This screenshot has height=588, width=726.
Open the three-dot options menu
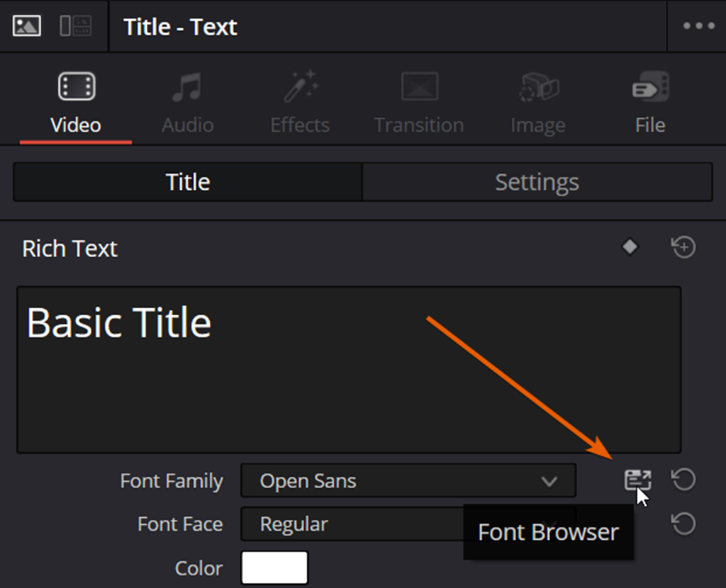click(x=698, y=26)
